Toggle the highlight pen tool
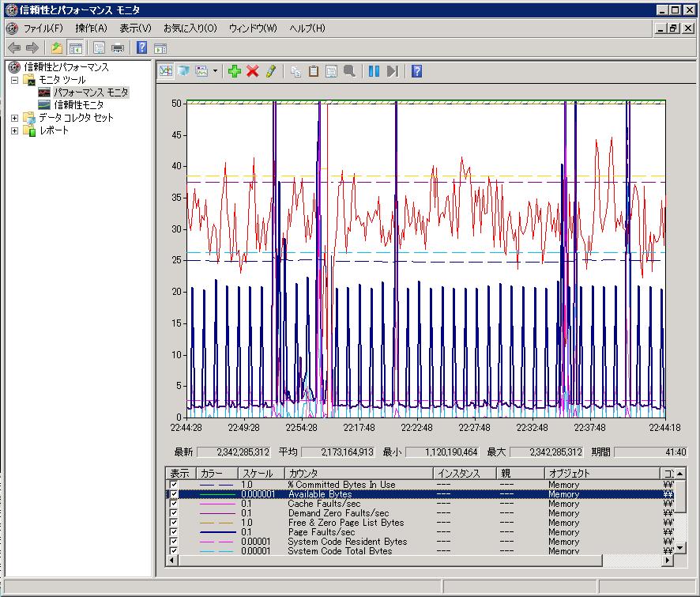The image size is (700, 597). [271, 71]
